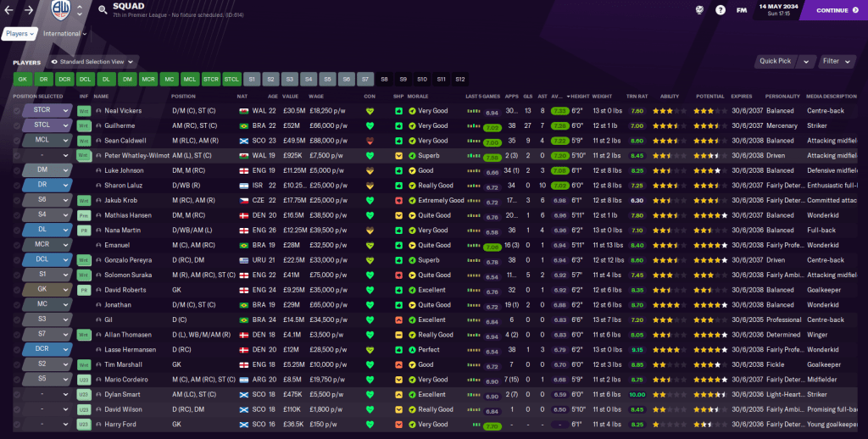Open search with the magnifying glass

pyautogui.click(x=102, y=11)
